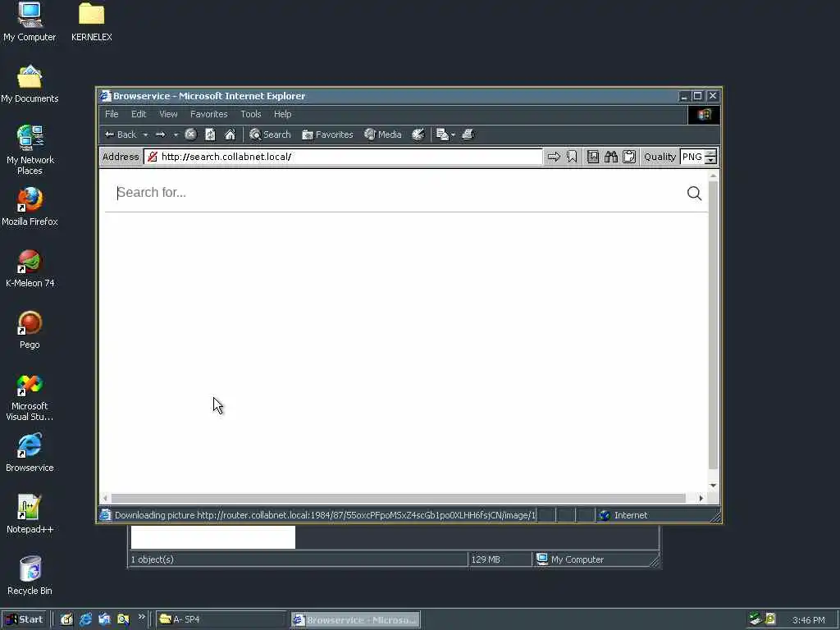This screenshot has height=630, width=840.
Task: Open the Media pane in the toolbar
Action: [x=382, y=135]
